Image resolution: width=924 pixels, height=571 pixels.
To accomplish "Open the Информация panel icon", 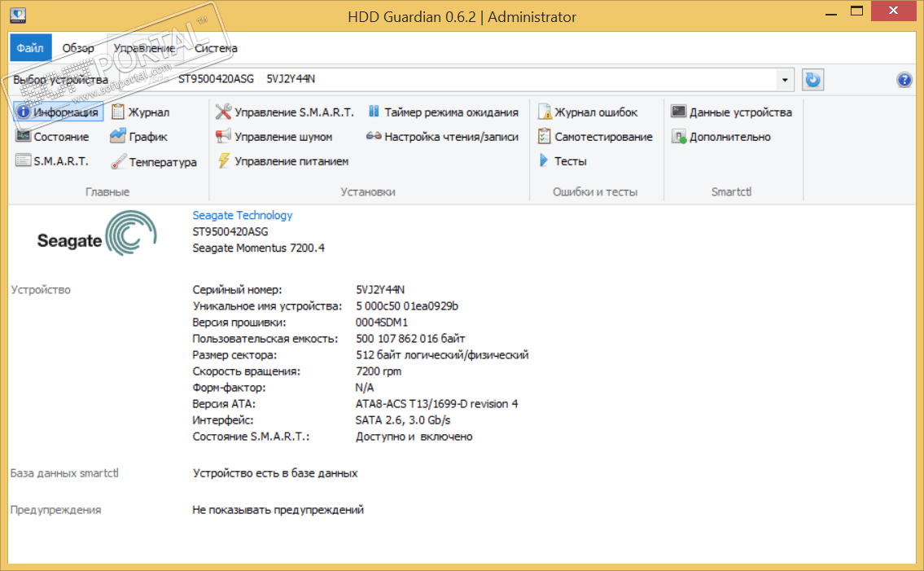I will (x=23, y=112).
